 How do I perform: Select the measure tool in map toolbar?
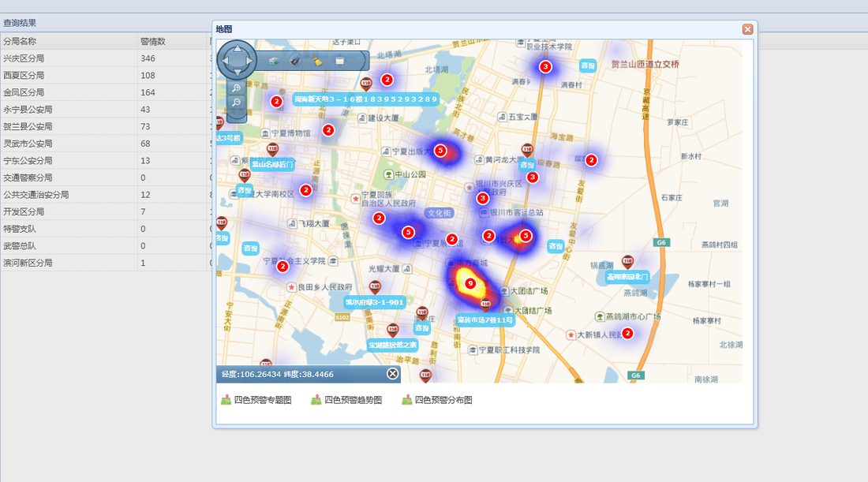[295, 61]
